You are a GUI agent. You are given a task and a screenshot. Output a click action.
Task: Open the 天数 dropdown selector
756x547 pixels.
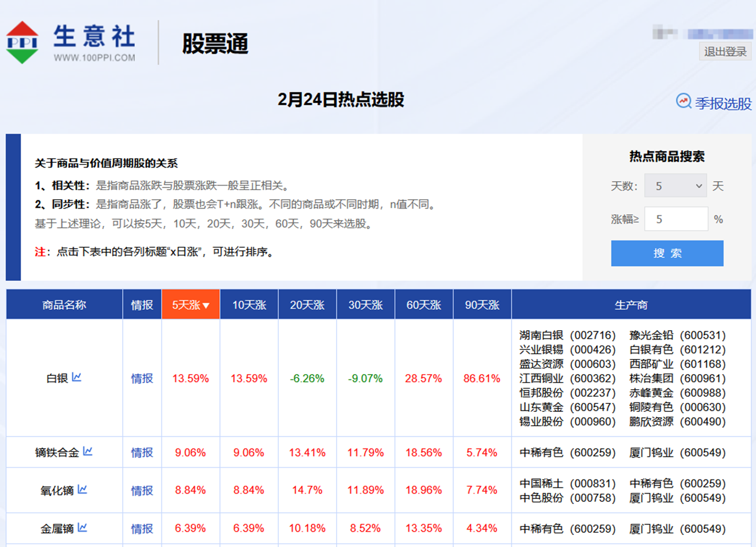[675, 186]
